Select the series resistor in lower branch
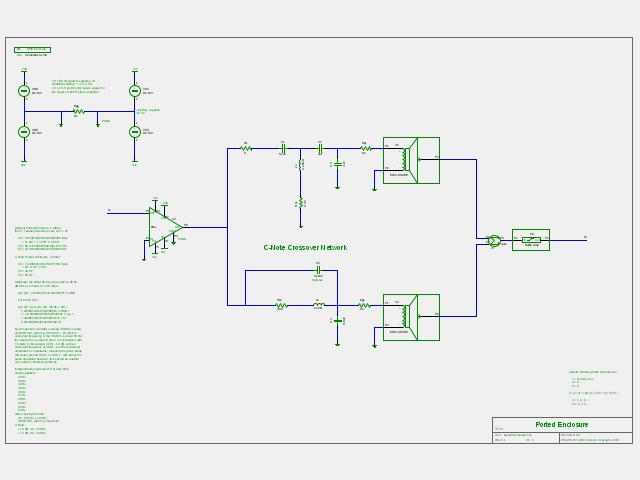Image resolution: width=640 pixels, height=480 pixels. click(281, 305)
